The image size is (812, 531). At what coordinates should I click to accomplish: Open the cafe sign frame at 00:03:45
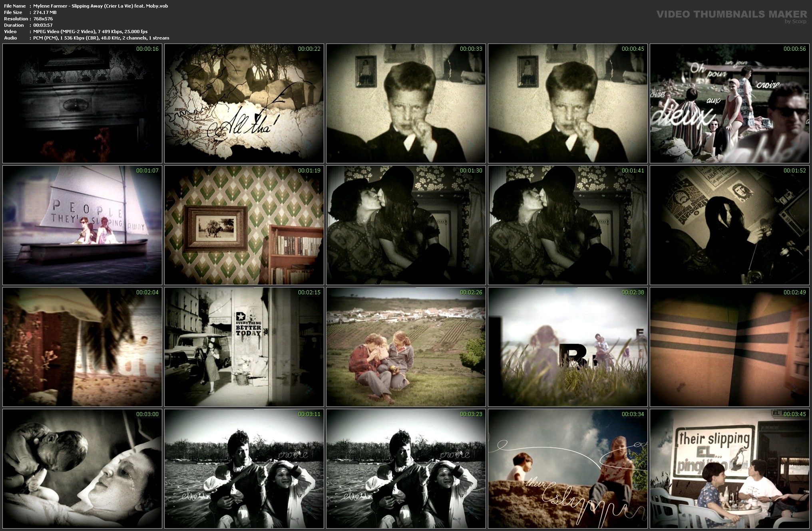[730, 469]
